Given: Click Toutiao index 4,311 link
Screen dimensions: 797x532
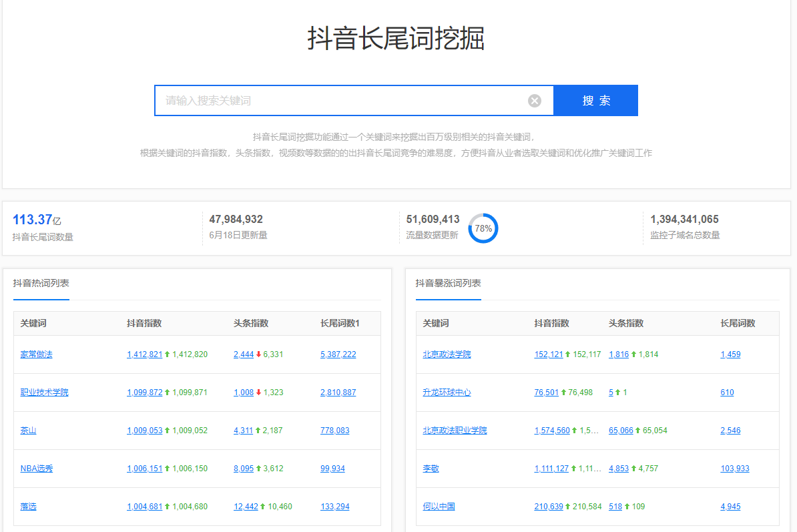Looking at the screenshot, I should point(243,431).
